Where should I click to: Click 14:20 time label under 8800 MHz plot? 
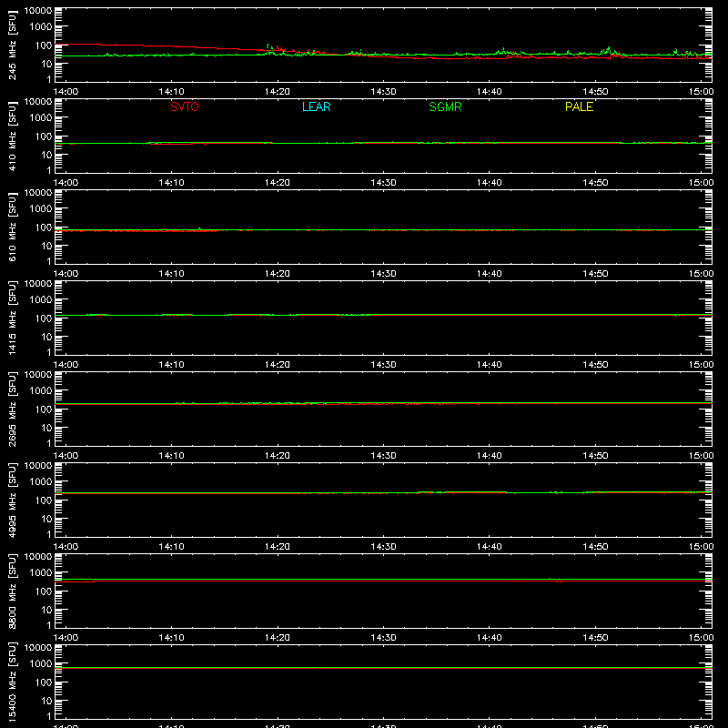pyautogui.click(x=278, y=638)
